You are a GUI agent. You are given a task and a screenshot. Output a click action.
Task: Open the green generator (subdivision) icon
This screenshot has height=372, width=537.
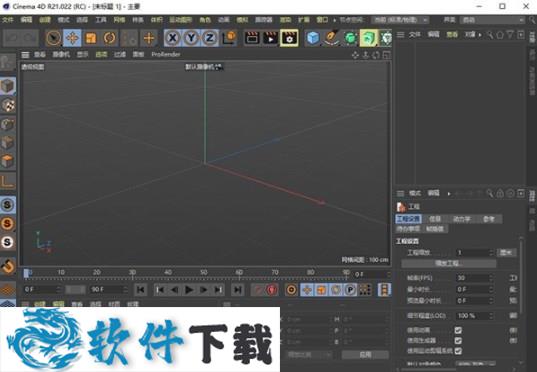pos(350,38)
